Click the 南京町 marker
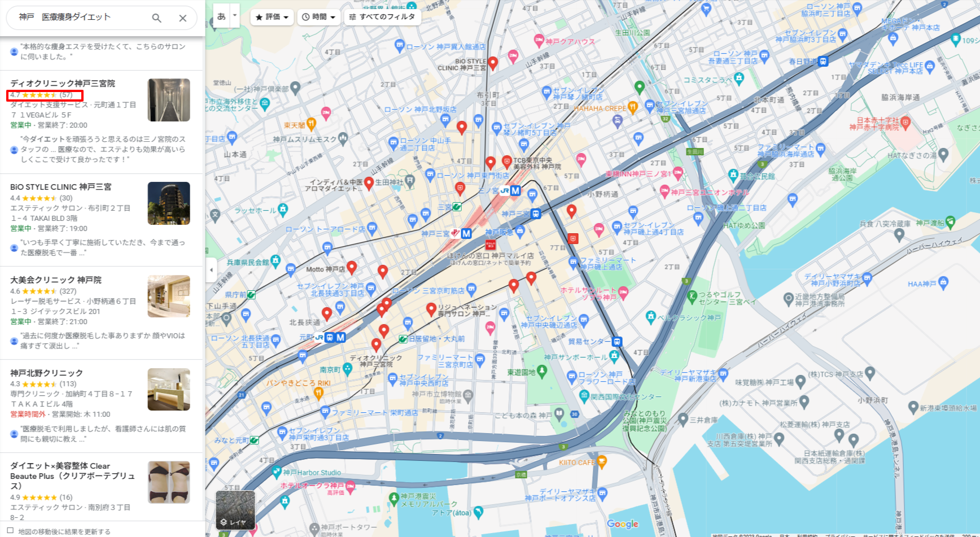This screenshot has width=980, height=537. 348,368
